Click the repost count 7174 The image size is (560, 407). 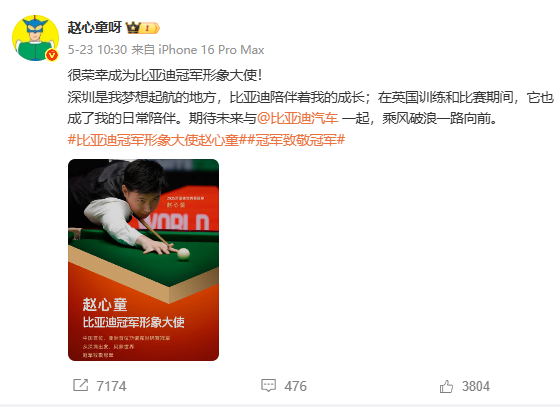tap(111, 386)
